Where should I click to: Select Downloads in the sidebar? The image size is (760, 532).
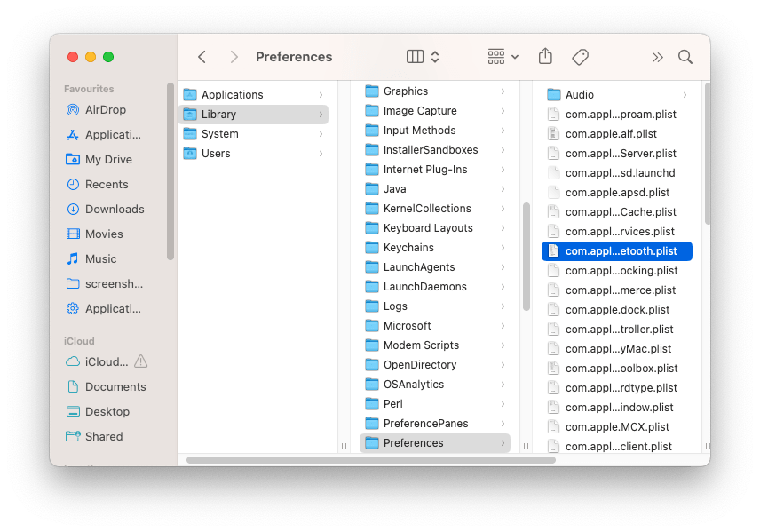point(114,210)
